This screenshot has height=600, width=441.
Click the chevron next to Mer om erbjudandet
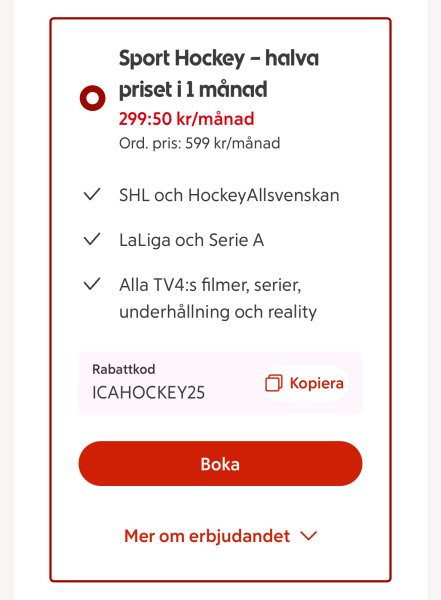click(309, 536)
